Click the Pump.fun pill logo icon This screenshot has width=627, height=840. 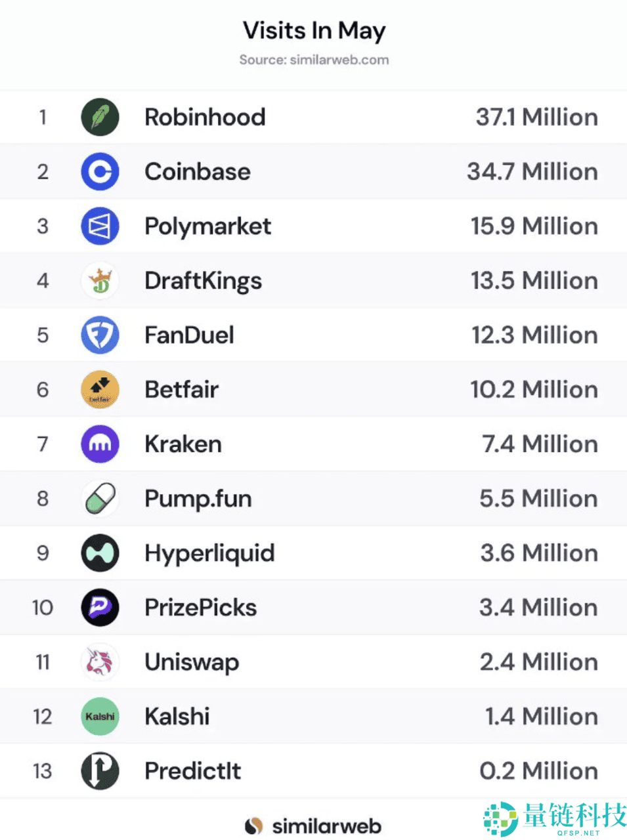pos(100,499)
